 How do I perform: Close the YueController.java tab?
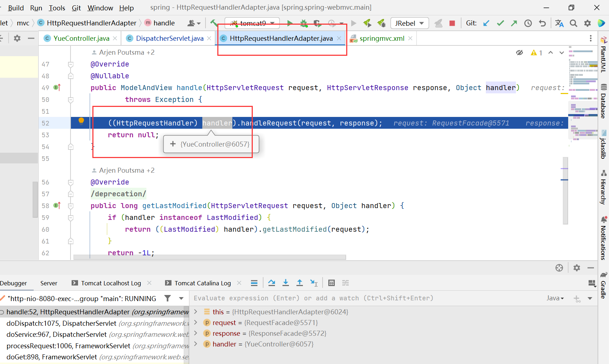115,38
